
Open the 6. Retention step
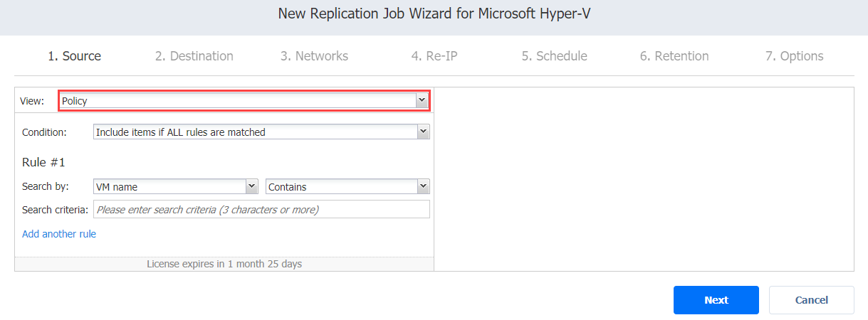[x=674, y=56]
